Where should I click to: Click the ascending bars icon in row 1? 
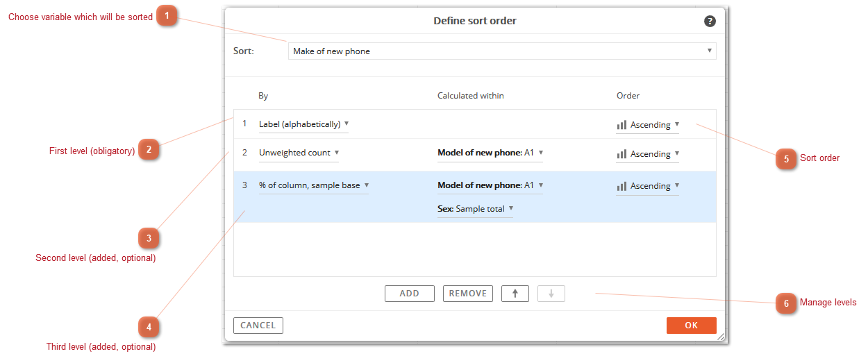coord(621,125)
